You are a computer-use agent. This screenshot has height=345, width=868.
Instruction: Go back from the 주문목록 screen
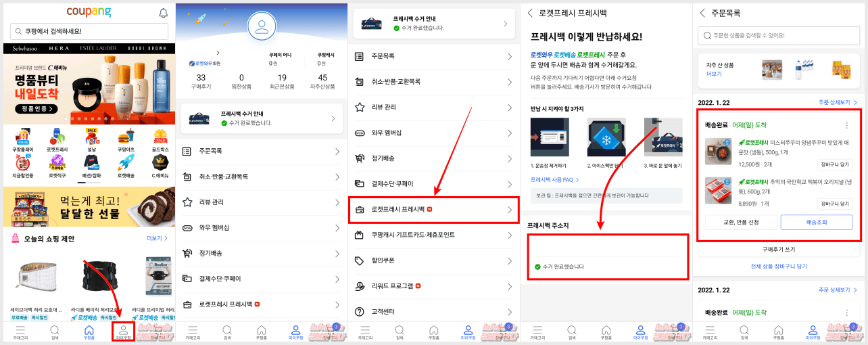coord(703,13)
